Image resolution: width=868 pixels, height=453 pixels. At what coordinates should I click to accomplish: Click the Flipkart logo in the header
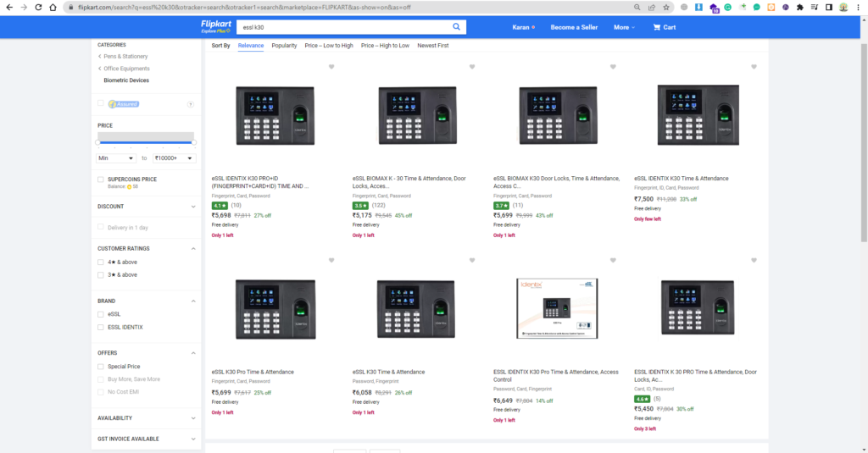(x=216, y=26)
